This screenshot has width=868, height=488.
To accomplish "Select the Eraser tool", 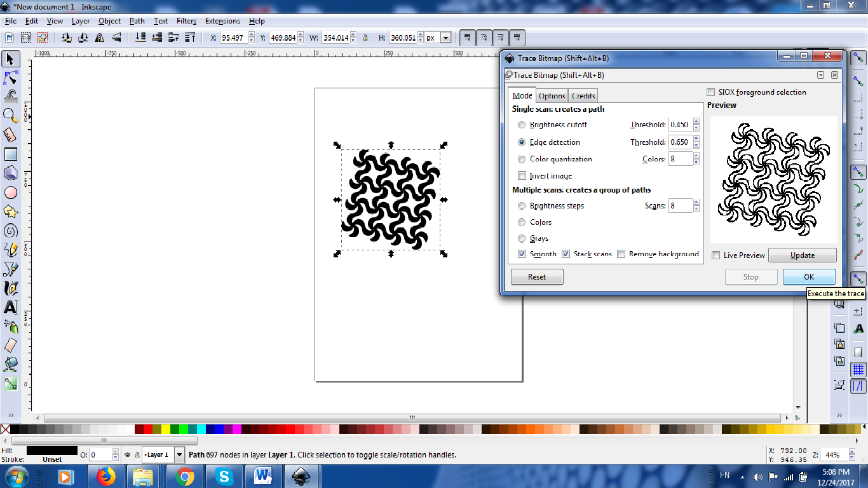I will [11, 345].
